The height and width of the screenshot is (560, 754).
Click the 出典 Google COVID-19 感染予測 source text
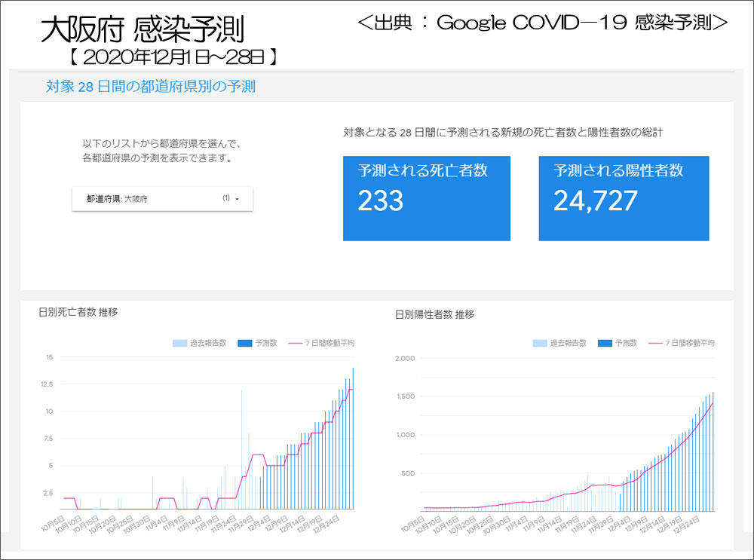point(543,23)
